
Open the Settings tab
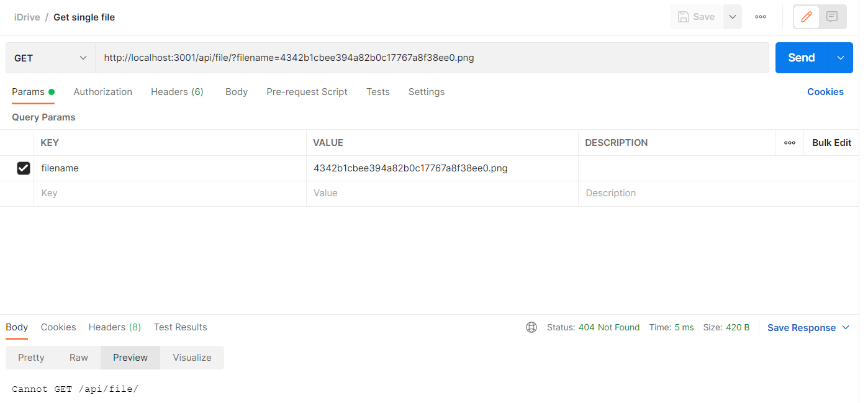[x=427, y=92]
